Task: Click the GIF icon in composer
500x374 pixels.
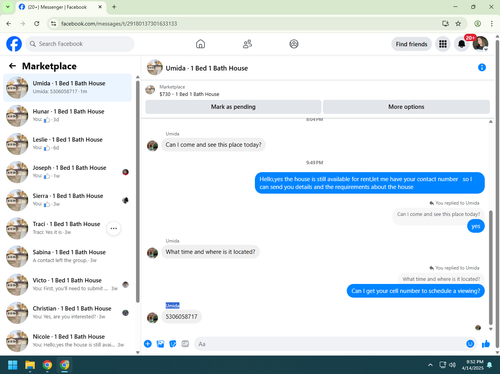Action: [185, 344]
